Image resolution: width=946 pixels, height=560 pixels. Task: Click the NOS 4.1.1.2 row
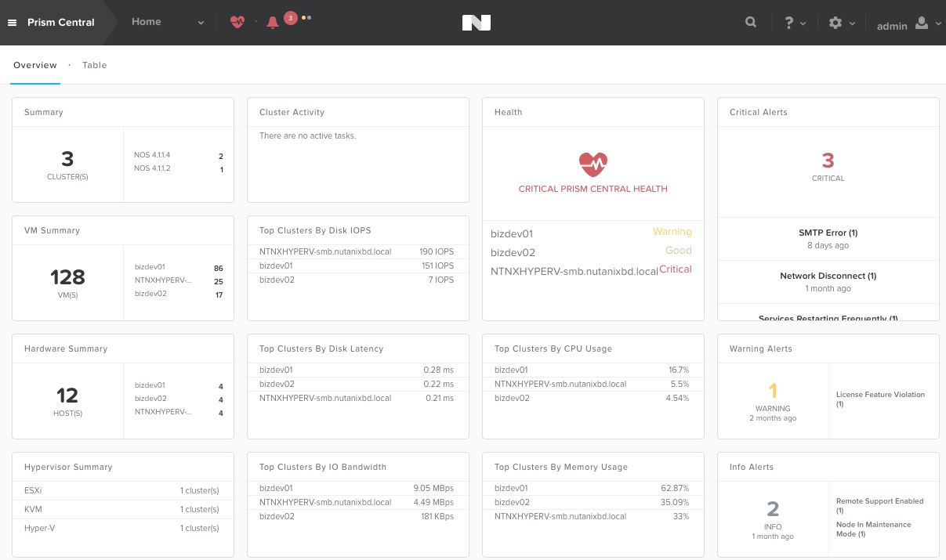pyautogui.click(x=179, y=169)
